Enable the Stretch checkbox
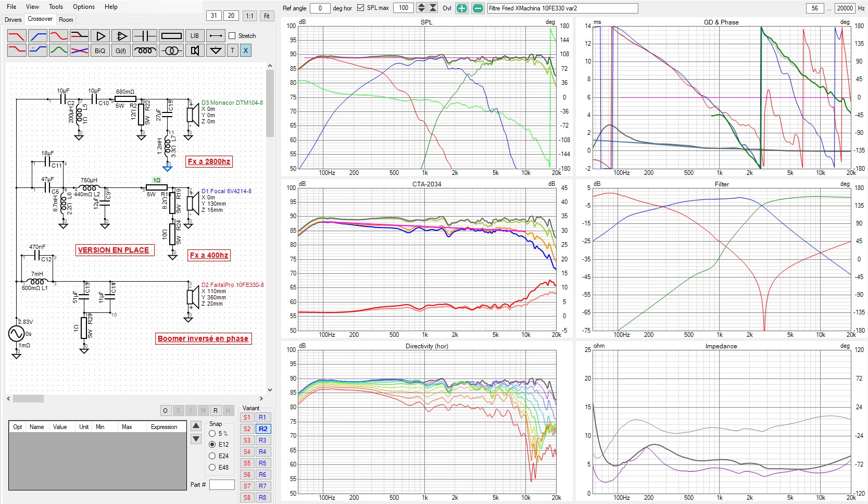Screen dimensions: 868x504 pos(232,36)
